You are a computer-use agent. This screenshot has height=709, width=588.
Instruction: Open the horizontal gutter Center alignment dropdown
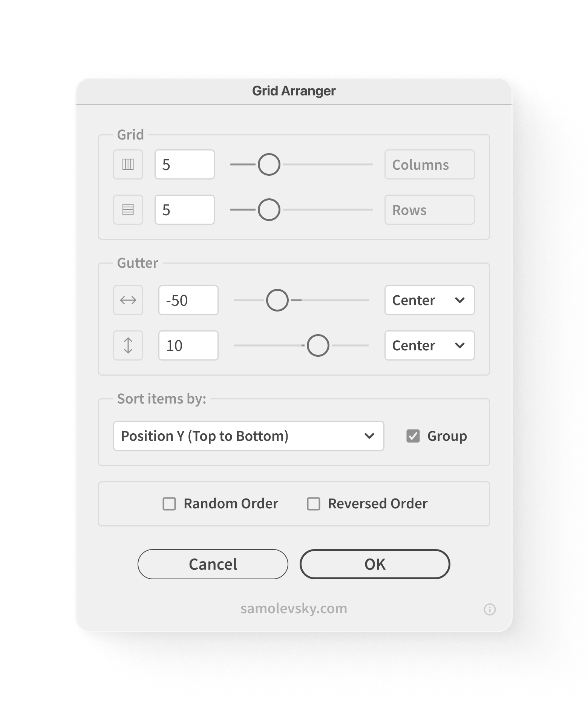tap(429, 300)
